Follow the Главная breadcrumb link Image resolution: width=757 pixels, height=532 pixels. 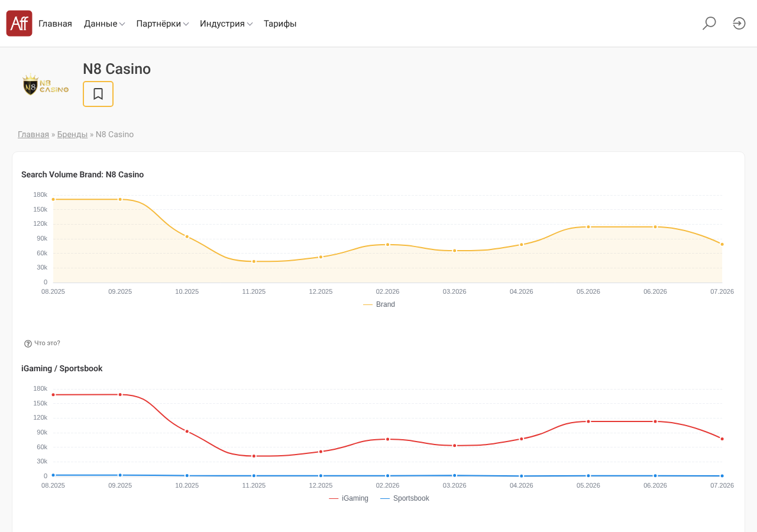pyautogui.click(x=33, y=134)
